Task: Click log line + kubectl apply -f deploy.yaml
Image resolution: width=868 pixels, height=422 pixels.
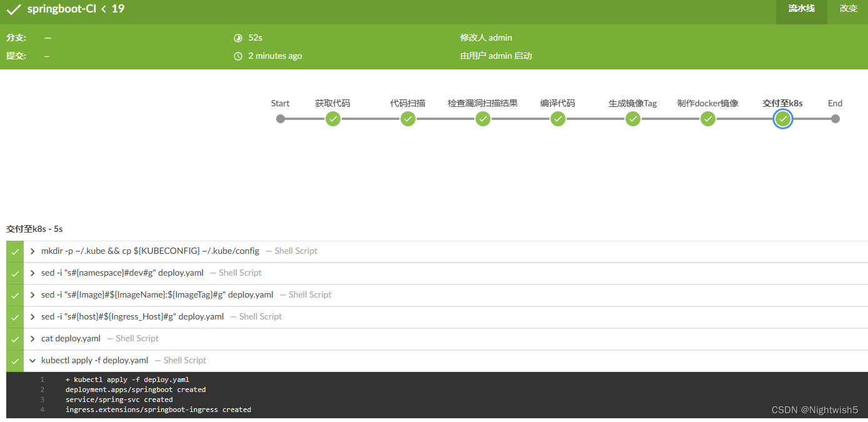Action: (127, 379)
